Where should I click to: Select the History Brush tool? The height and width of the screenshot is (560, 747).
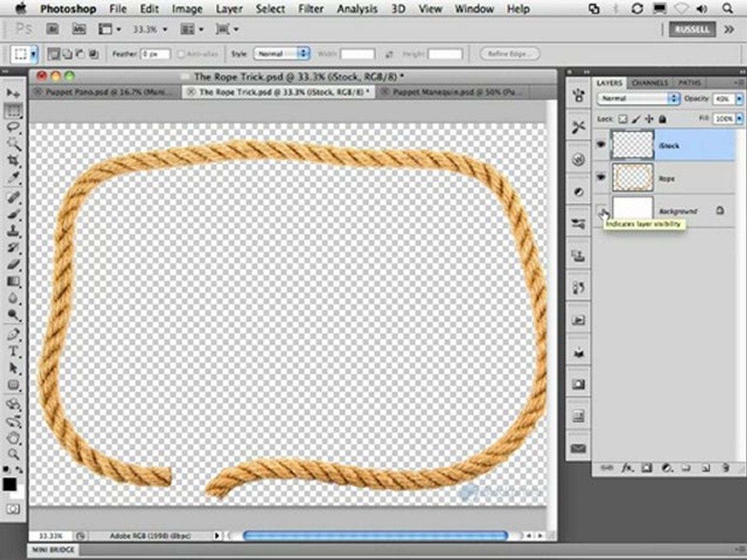point(13,248)
